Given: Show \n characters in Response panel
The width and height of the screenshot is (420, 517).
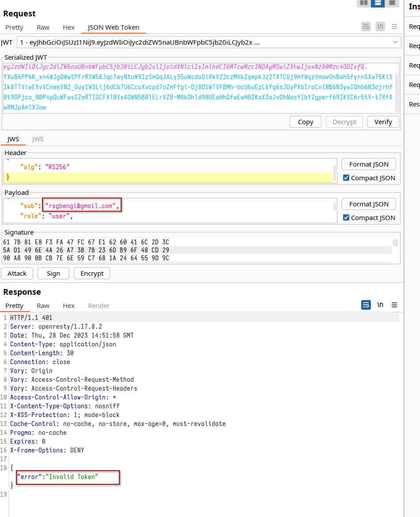Looking at the screenshot, I should (x=380, y=305).
